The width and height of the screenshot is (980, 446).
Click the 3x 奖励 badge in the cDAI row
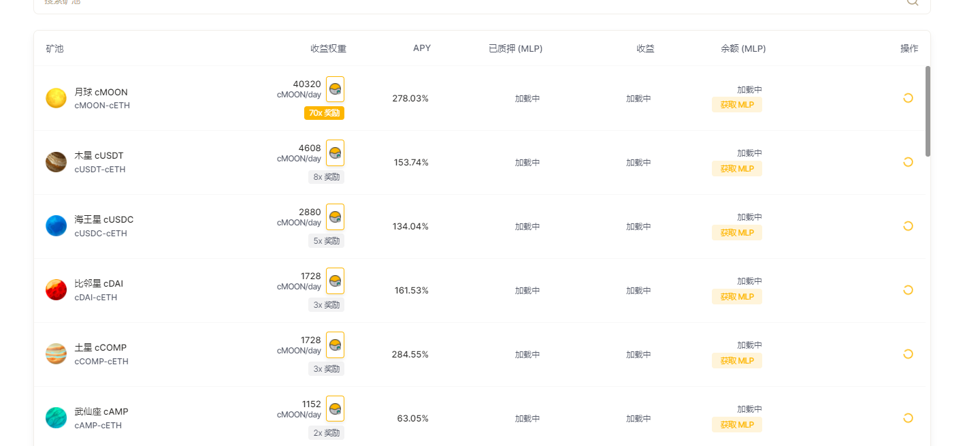tap(326, 305)
